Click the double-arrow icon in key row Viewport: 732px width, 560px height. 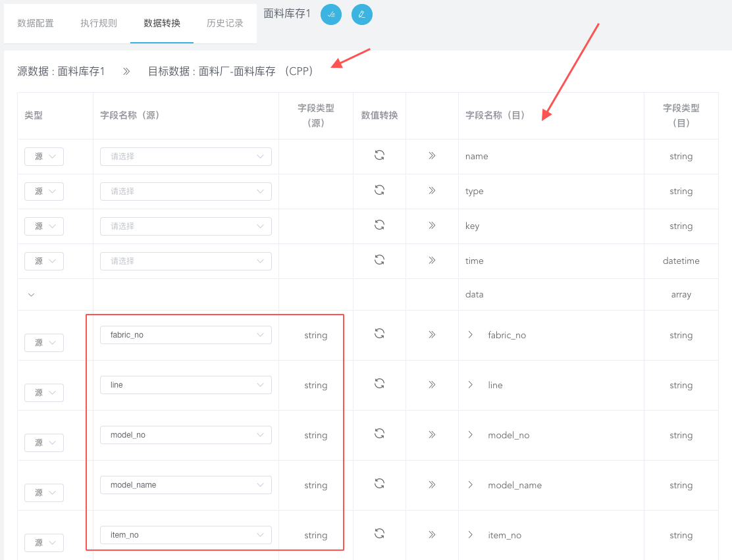coord(432,226)
